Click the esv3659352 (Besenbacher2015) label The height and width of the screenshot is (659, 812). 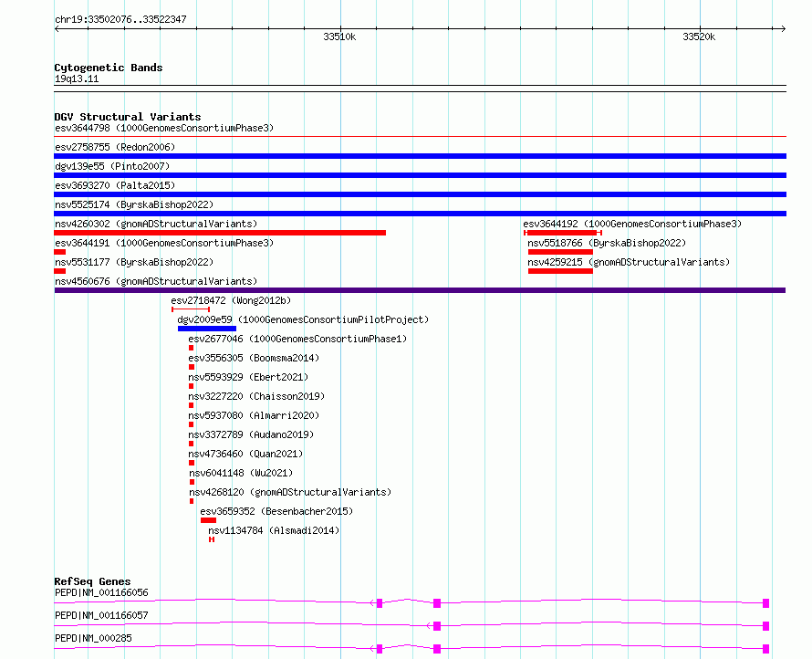point(276,511)
